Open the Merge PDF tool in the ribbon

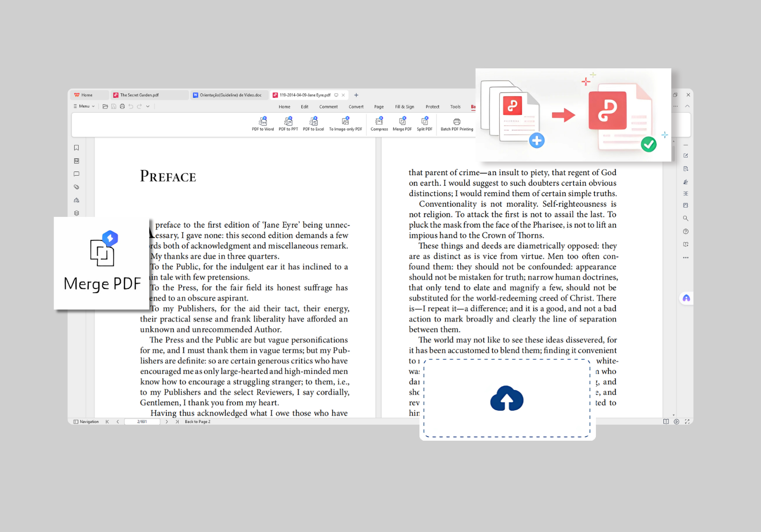click(x=402, y=124)
